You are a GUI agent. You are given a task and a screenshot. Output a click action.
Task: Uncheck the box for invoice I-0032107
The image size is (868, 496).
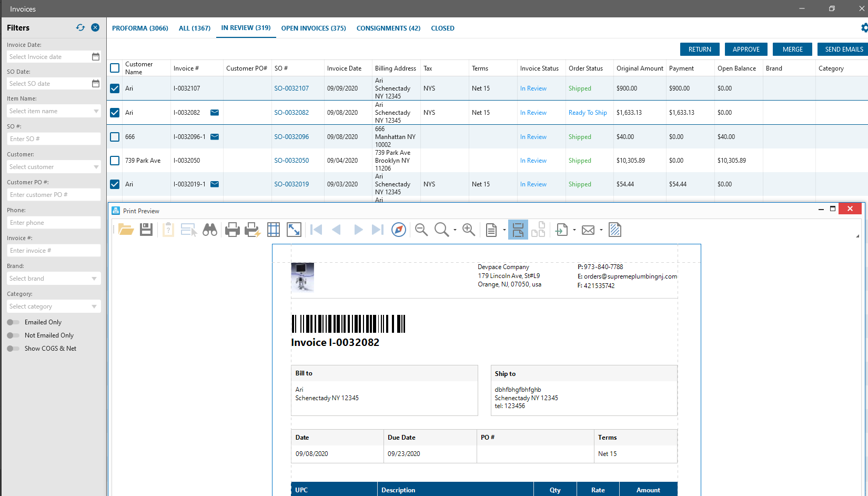(115, 88)
